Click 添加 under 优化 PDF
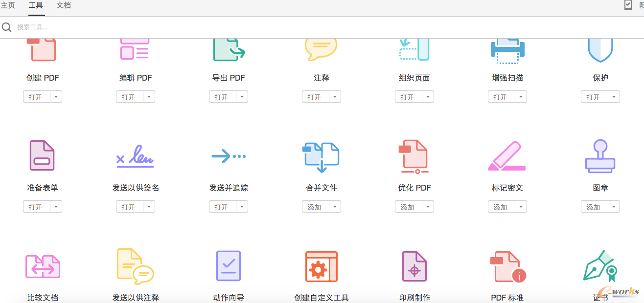 [408, 207]
